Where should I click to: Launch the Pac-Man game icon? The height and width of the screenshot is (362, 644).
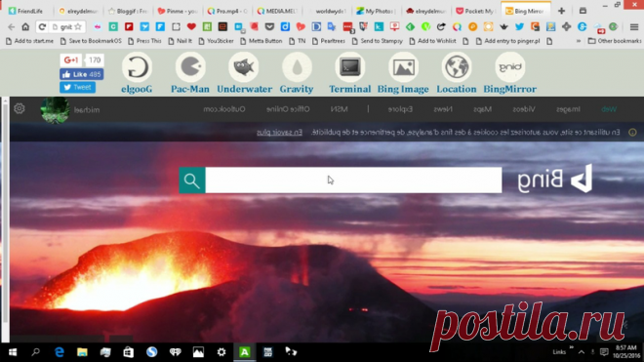coord(190,67)
